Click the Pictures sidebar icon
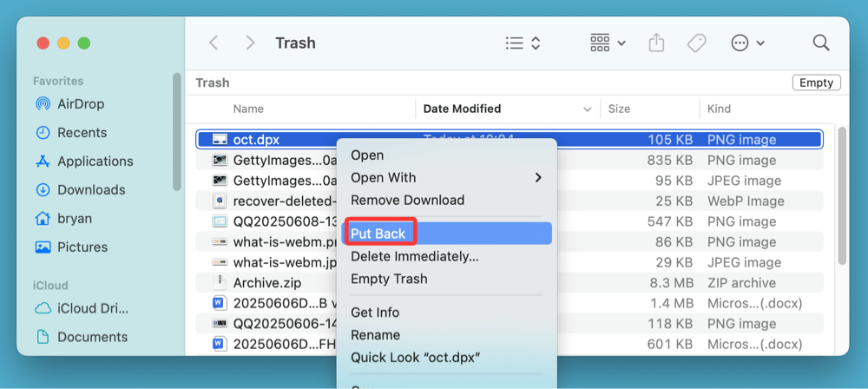868x389 pixels. (x=43, y=247)
